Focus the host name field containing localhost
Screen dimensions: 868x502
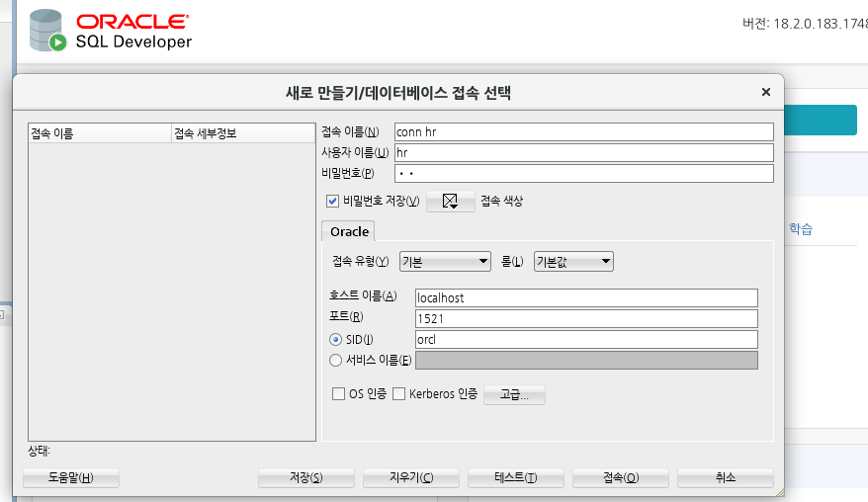coord(586,297)
